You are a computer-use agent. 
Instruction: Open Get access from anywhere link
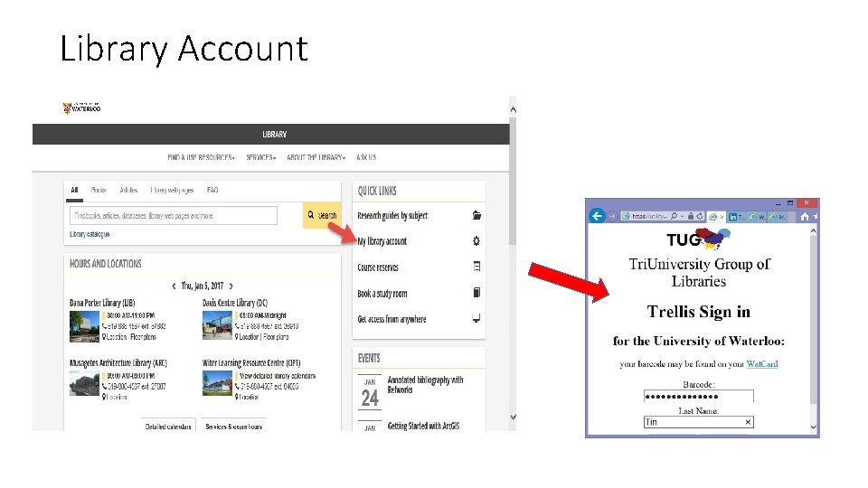pos(392,319)
